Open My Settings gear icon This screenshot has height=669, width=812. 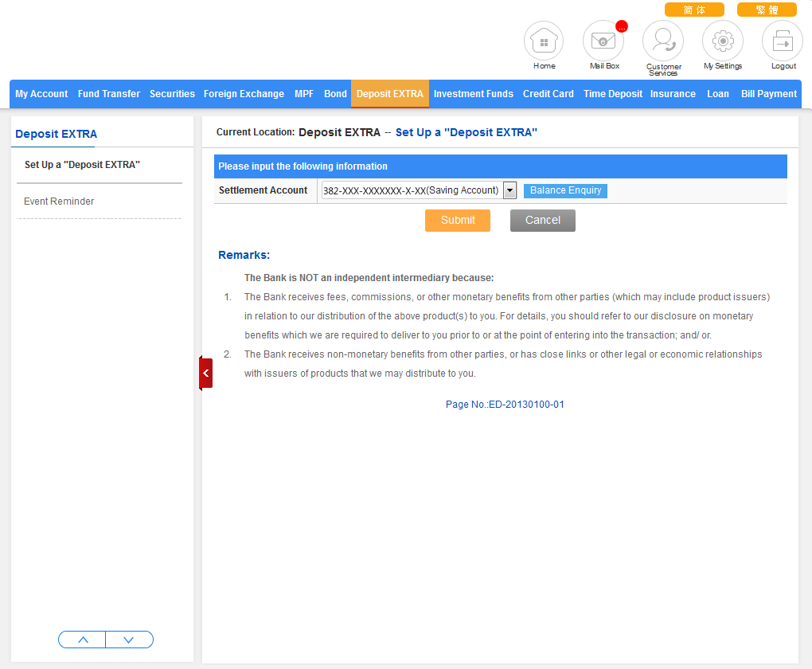click(723, 41)
